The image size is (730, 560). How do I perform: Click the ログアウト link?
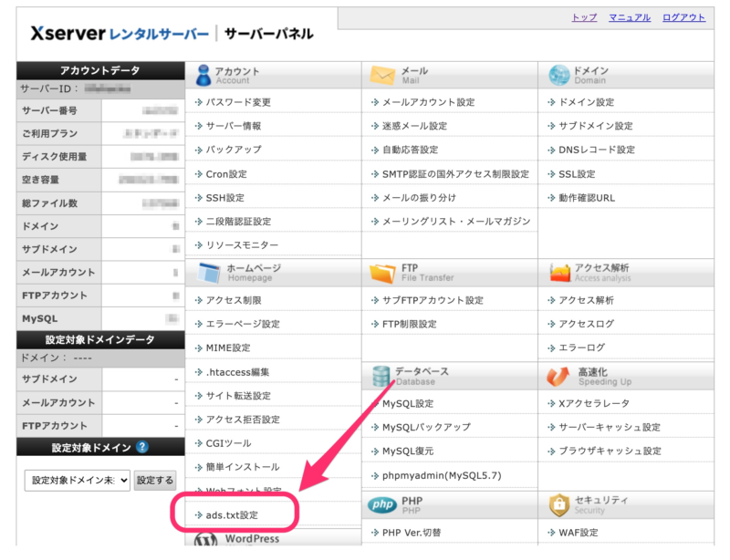(x=683, y=17)
